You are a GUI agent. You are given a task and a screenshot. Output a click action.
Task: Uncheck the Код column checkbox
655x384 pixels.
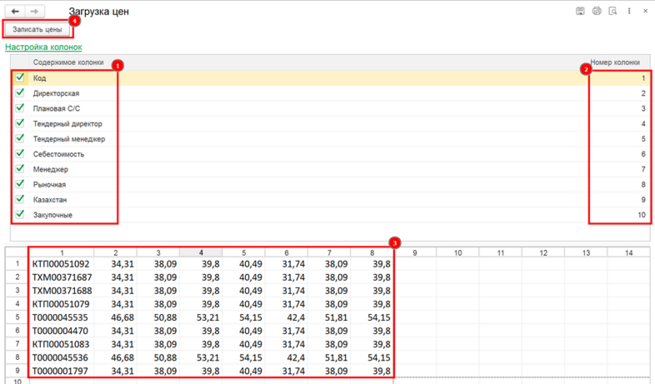(20, 78)
